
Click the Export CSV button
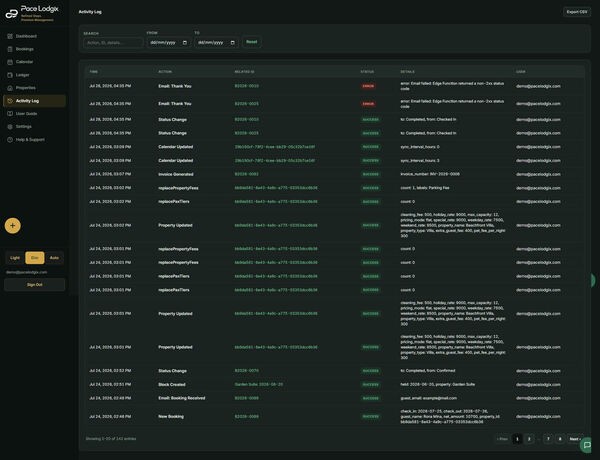pyautogui.click(x=577, y=12)
